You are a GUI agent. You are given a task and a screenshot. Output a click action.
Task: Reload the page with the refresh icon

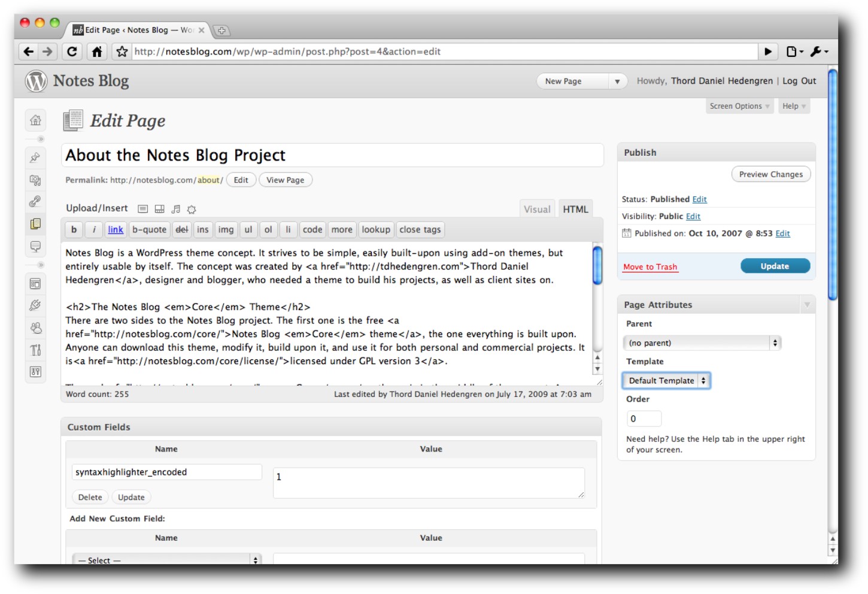[72, 51]
